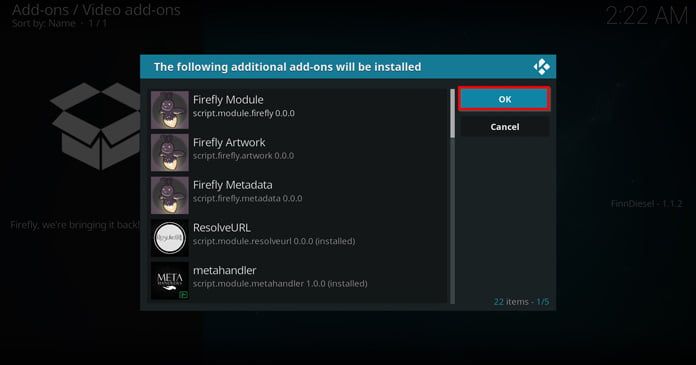Click script.firefly.artwork 0.0.0 version text
696x365 pixels.
243,156
